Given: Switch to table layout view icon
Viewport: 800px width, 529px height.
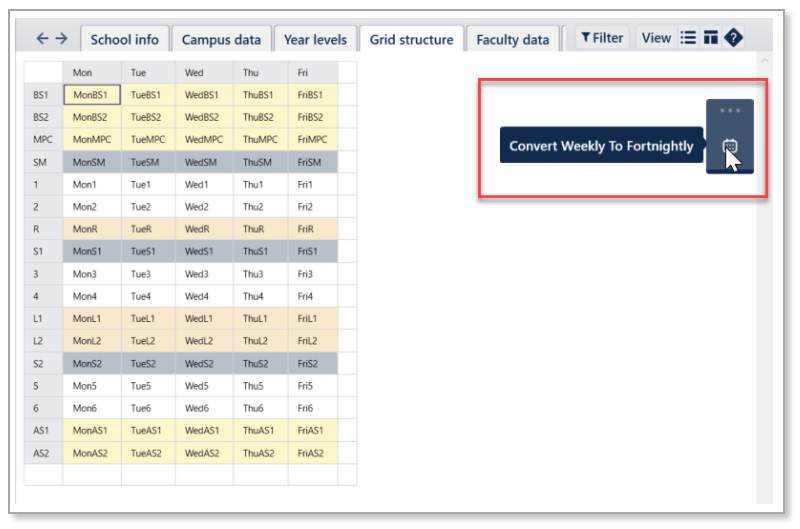Looking at the screenshot, I should click(710, 38).
